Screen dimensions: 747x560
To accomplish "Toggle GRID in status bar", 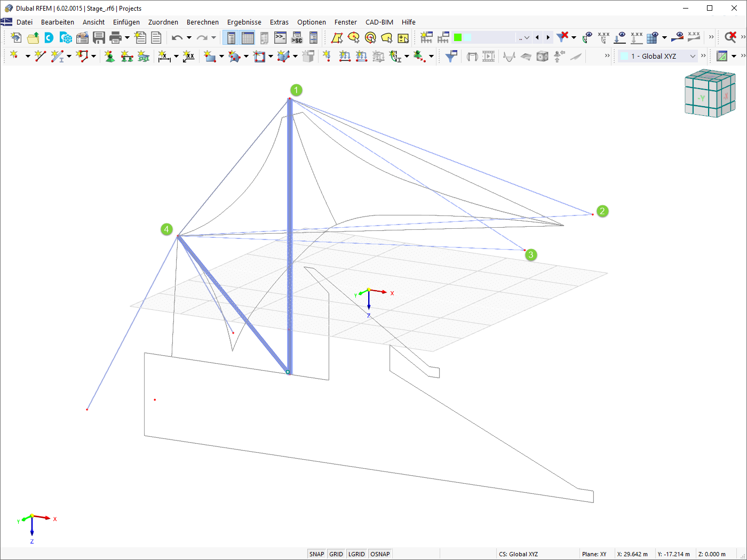I will coord(336,554).
